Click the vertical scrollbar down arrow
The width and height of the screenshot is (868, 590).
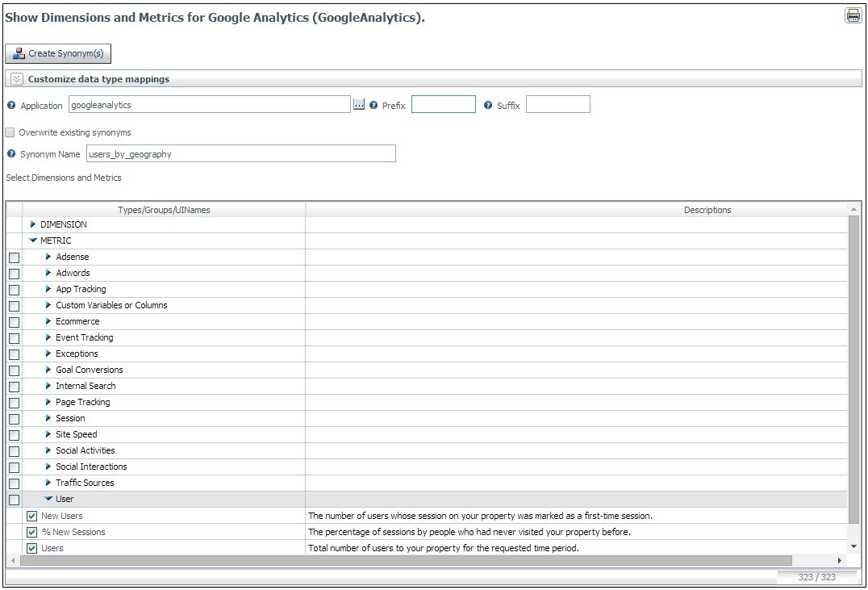(x=853, y=546)
